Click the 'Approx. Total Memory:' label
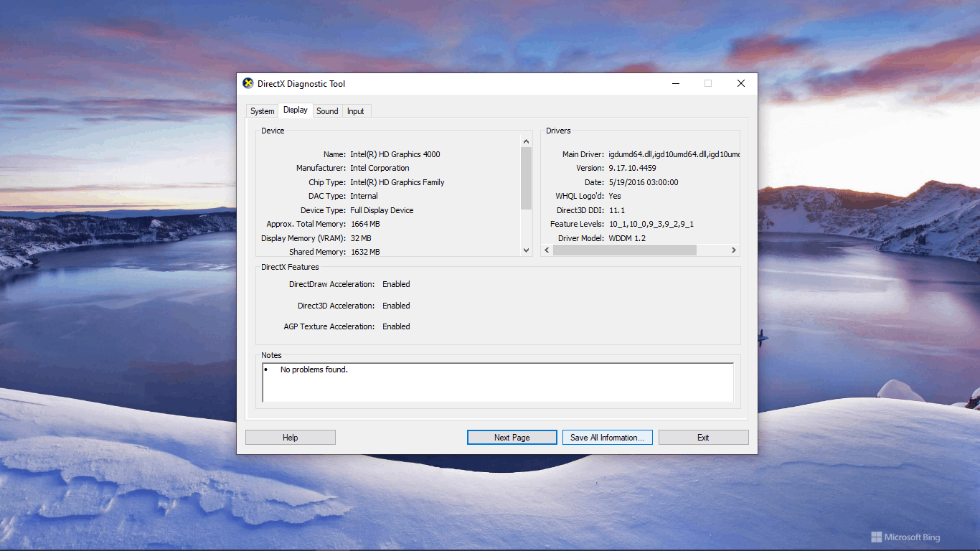 (306, 224)
